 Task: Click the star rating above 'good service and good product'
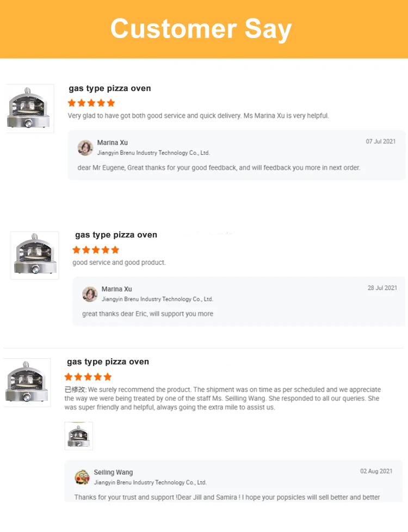click(x=96, y=250)
